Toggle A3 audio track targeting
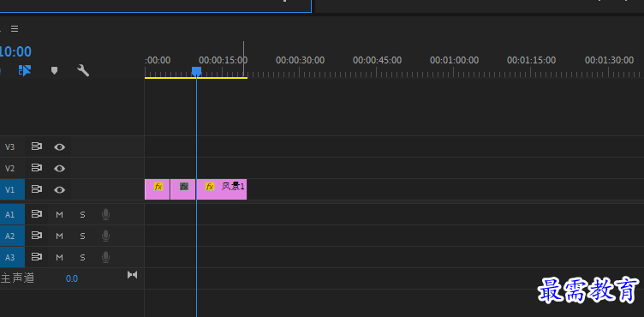 point(10,257)
